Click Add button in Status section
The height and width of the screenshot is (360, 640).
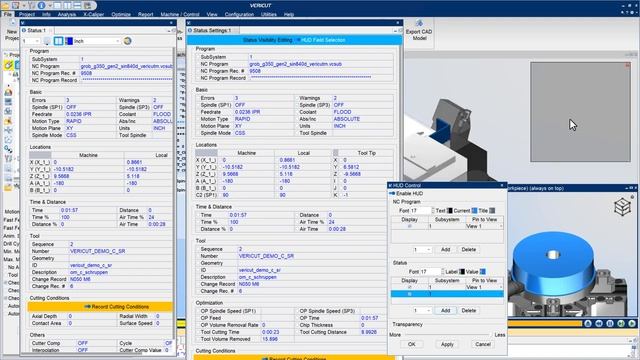pyautogui.click(x=445, y=311)
